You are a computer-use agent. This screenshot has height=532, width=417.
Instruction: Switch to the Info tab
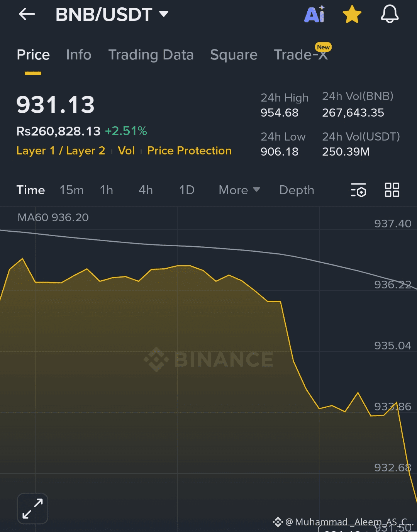click(x=78, y=55)
